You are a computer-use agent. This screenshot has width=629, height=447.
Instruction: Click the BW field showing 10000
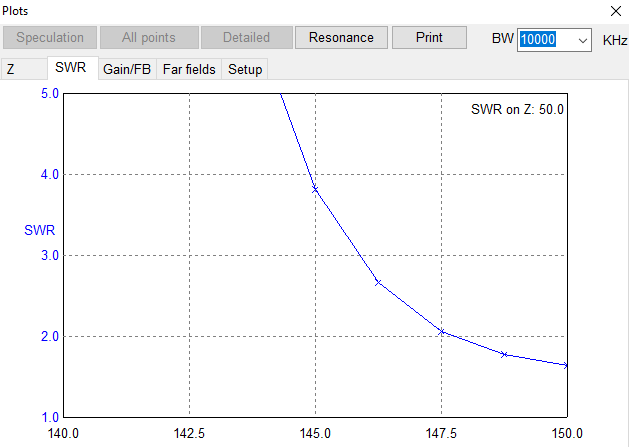(x=544, y=40)
